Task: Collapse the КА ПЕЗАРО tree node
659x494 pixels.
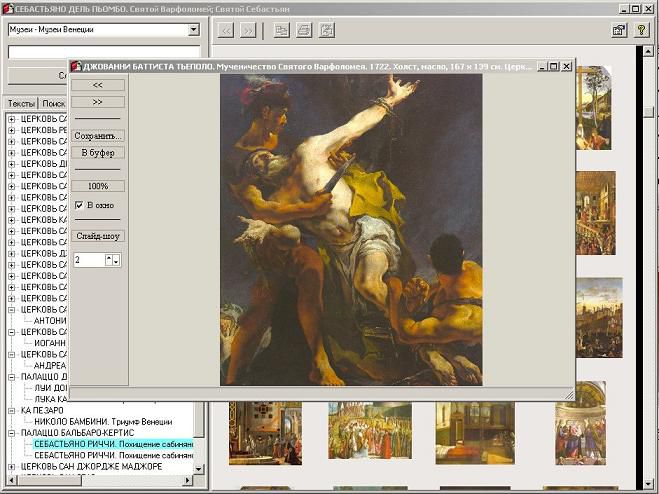Action: click(11, 410)
